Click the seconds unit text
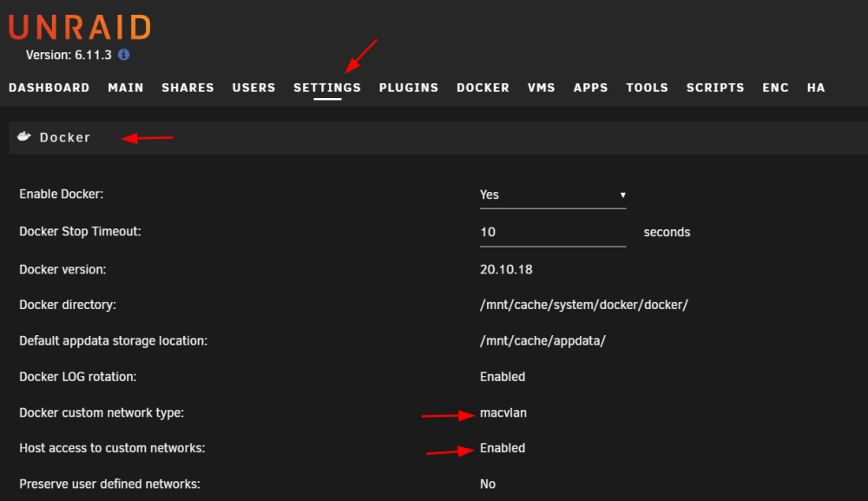 pyautogui.click(x=667, y=233)
